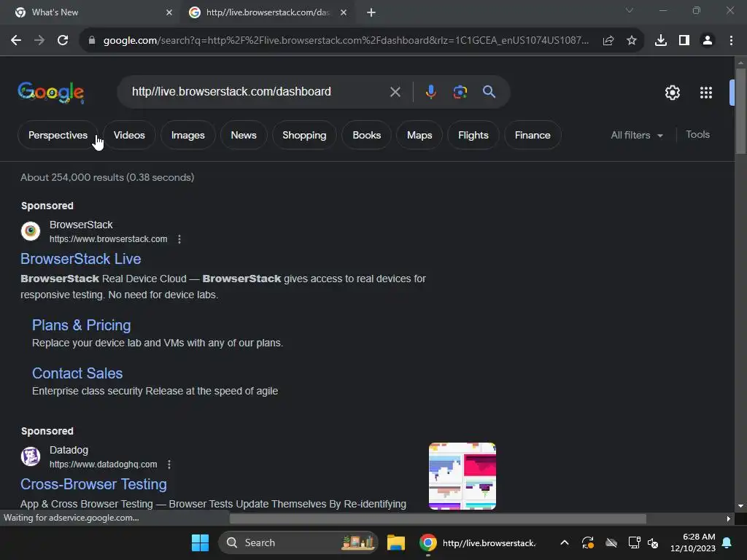The width and height of the screenshot is (747, 560).
Task: Open the Chrome three-dot menu
Action: click(x=731, y=41)
